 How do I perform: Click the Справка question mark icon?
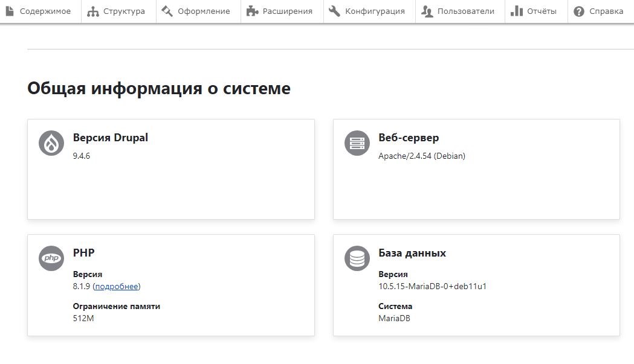coord(579,11)
